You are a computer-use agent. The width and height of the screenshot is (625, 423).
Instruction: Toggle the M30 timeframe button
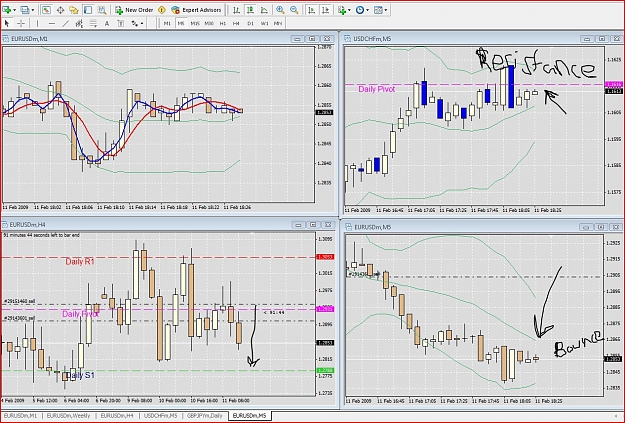click(x=209, y=24)
